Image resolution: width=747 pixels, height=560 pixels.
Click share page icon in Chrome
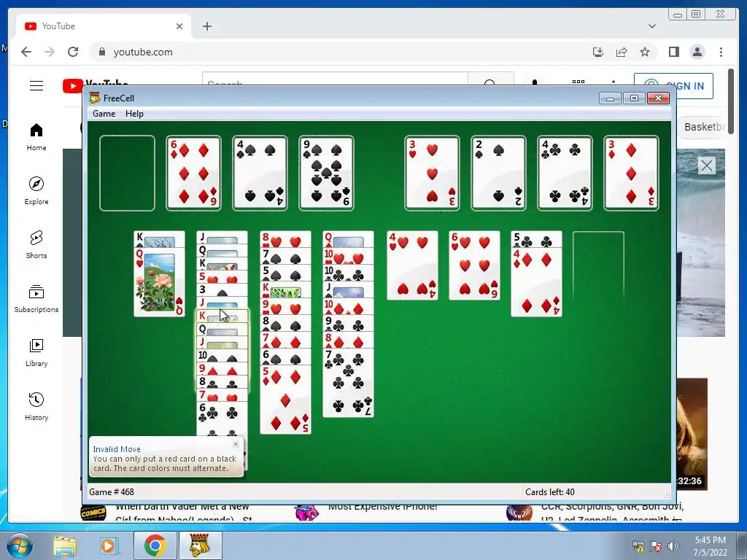pyautogui.click(x=622, y=52)
